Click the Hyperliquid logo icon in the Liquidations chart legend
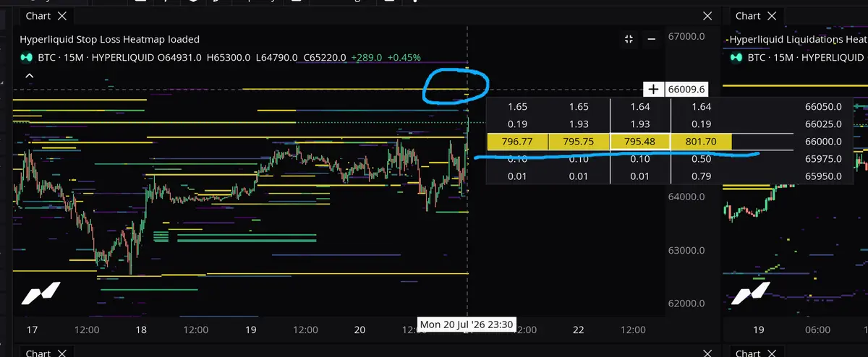 coord(735,57)
